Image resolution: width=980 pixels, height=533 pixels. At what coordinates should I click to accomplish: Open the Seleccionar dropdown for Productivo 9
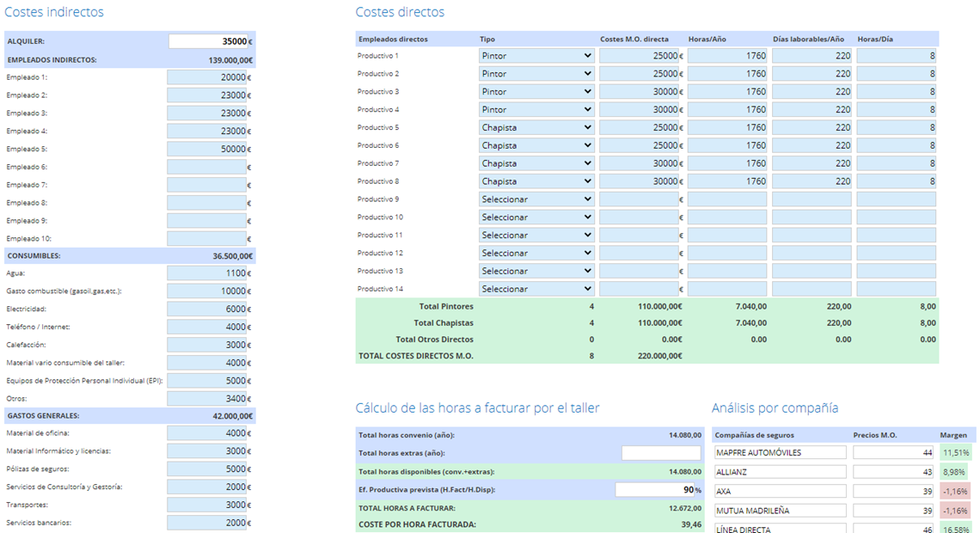pos(536,199)
